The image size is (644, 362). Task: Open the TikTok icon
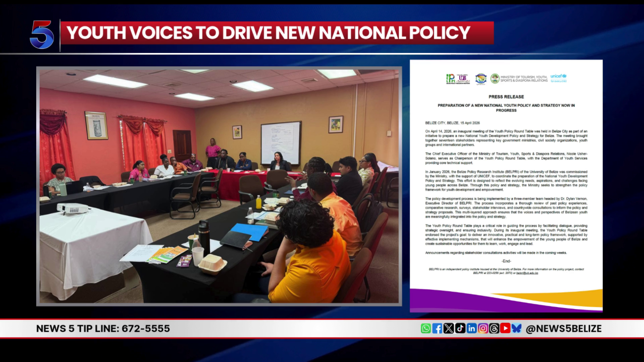[x=460, y=328]
